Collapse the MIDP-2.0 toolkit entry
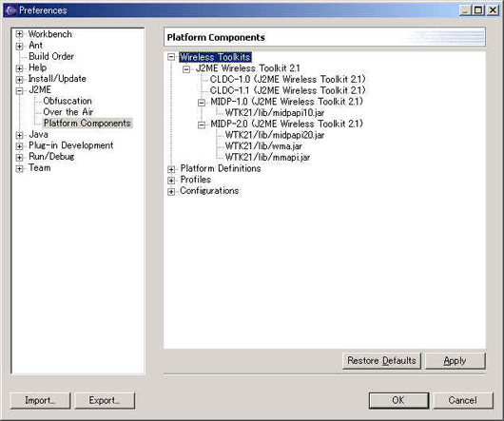This screenshot has height=421, width=504. 202,124
